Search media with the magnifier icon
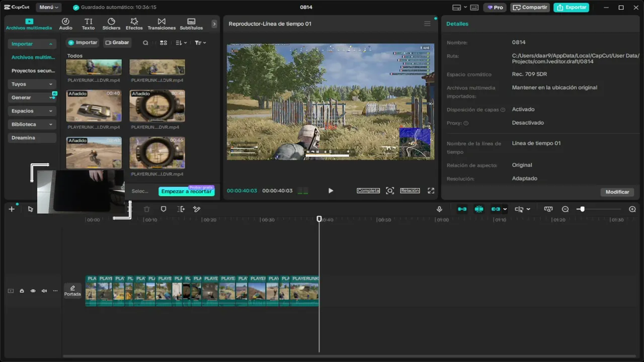644x362 pixels. [145, 43]
